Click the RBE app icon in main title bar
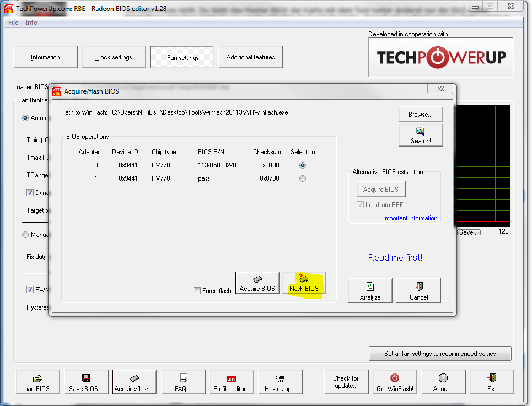 click(8, 8)
